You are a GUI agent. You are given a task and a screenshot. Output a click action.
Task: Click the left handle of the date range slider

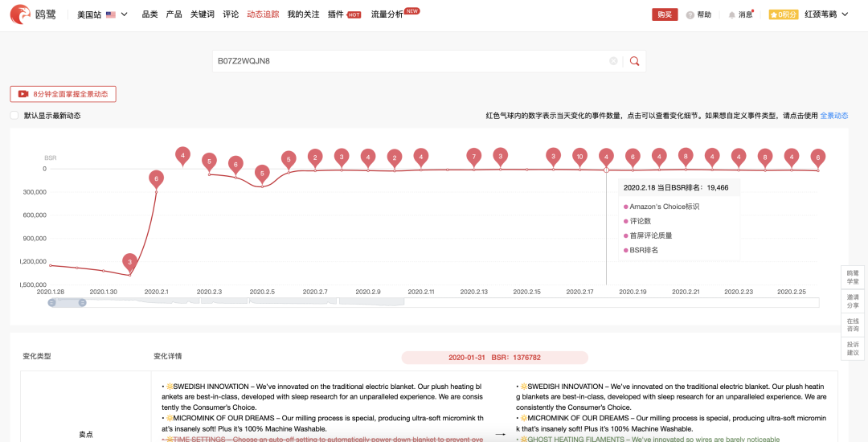coord(52,303)
